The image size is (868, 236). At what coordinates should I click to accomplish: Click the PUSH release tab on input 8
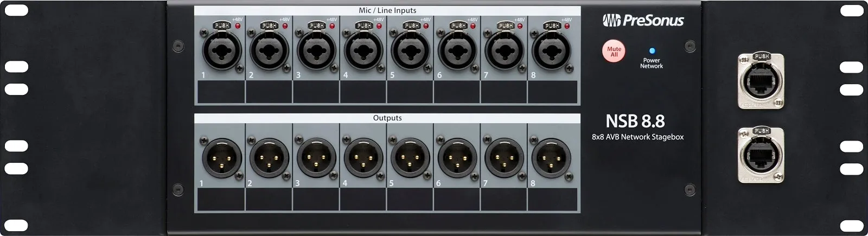click(x=552, y=25)
